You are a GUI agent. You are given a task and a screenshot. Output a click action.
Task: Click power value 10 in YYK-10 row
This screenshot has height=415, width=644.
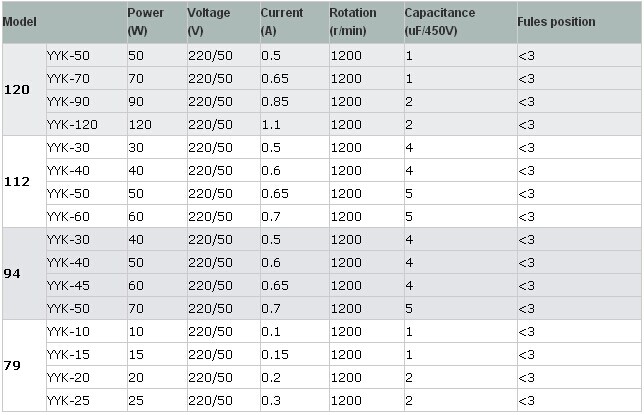[x=136, y=332]
